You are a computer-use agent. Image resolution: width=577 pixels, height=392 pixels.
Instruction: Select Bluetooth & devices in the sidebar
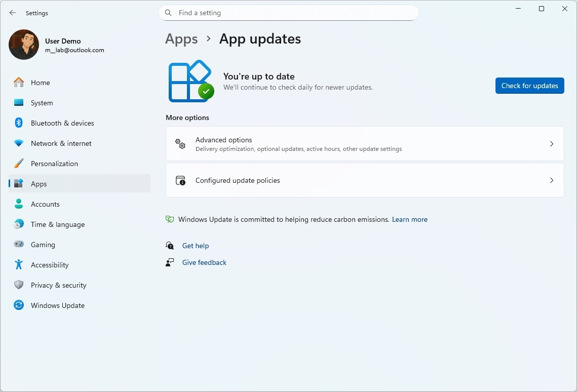[62, 123]
